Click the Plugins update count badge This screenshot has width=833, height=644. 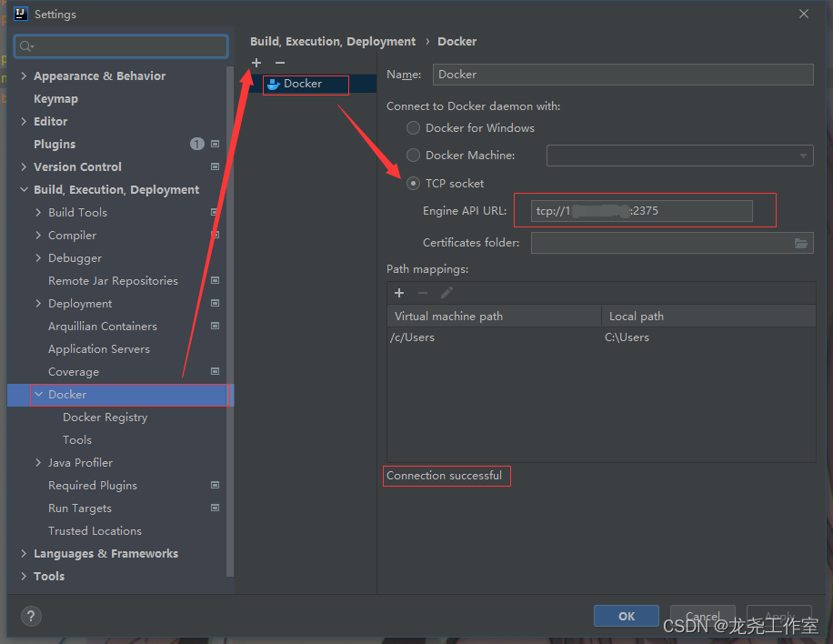click(197, 144)
